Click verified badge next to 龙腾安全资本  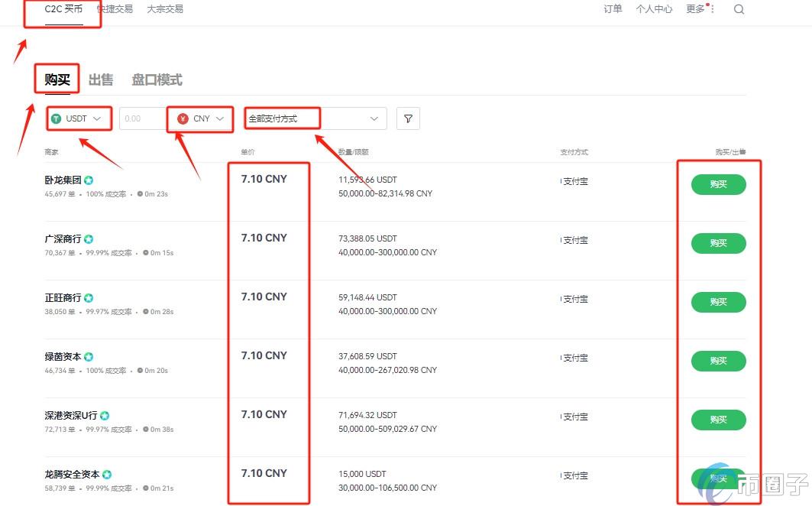(x=107, y=475)
